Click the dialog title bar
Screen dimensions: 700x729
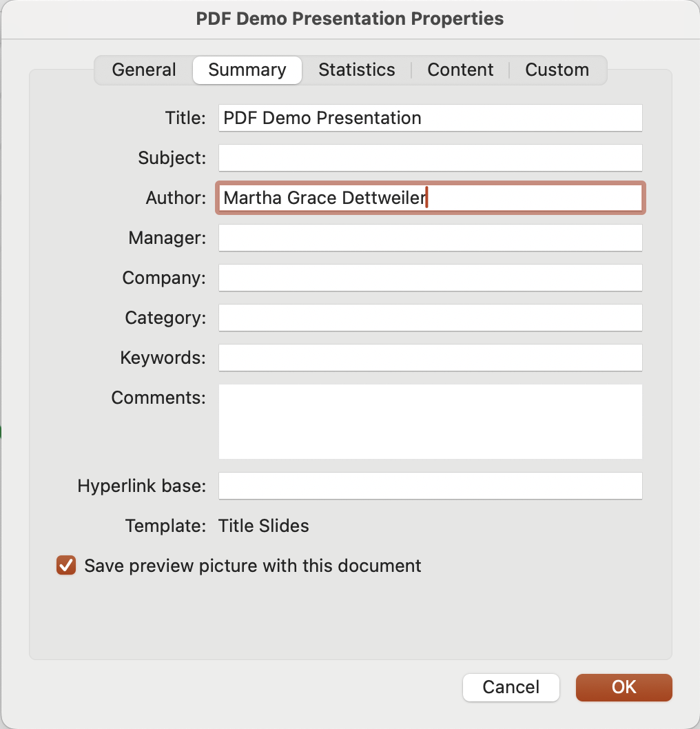pos(350,19)
